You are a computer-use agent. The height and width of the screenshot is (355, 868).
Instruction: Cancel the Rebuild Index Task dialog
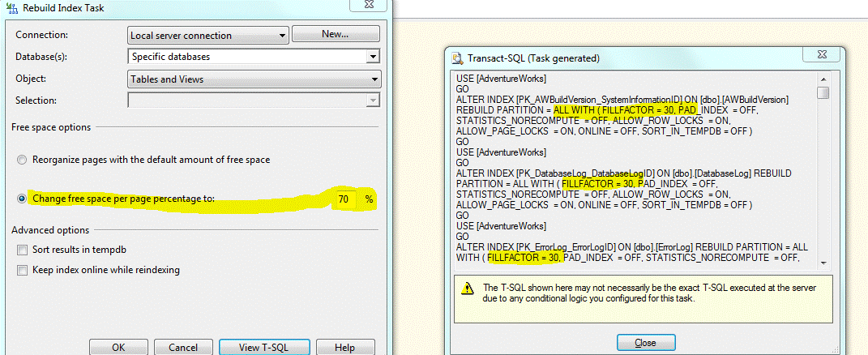click(183, 347)
